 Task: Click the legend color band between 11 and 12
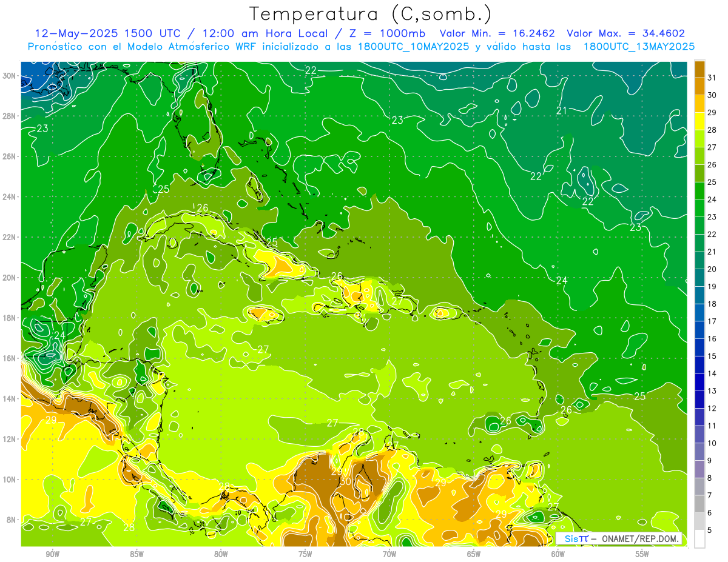click(699, 417)
